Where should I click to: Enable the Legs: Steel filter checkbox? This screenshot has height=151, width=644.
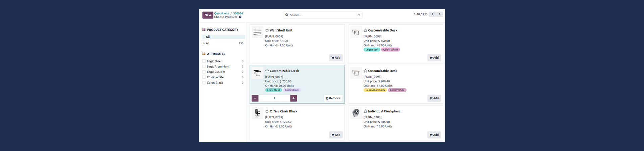point(204,61)
